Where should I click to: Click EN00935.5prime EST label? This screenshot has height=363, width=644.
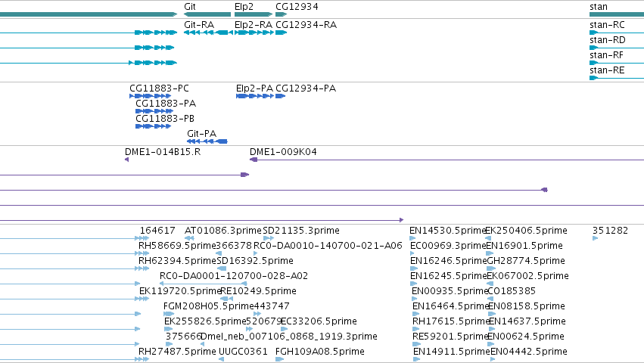[x=450, y=291]
